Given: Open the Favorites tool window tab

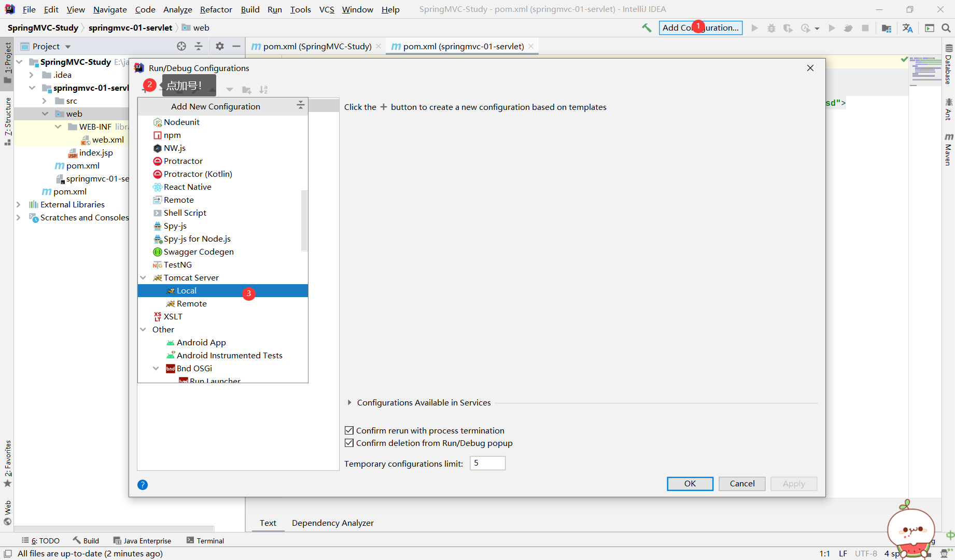Looking at the screenshot, I should 7,464.
